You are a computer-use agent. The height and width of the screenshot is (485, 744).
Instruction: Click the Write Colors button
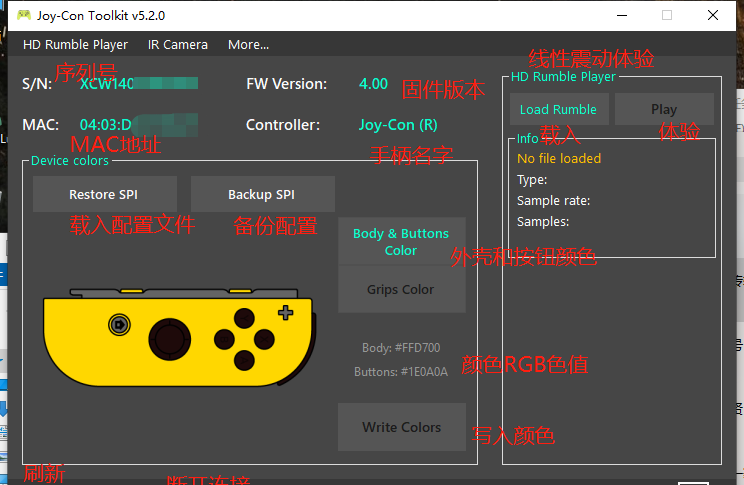tap(401, 427)
